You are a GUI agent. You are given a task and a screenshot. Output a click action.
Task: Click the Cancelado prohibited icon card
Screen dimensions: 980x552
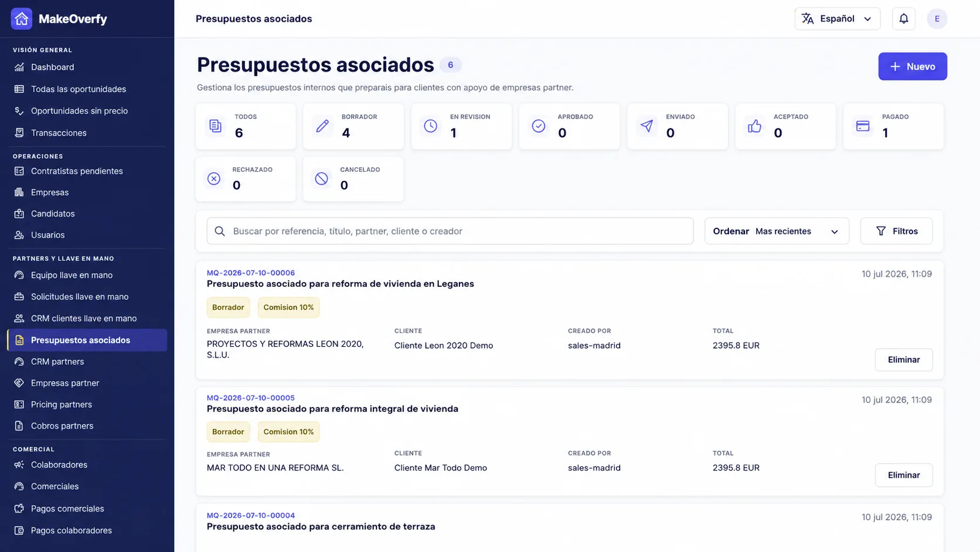pyautogui.click(x=353, y=179)
